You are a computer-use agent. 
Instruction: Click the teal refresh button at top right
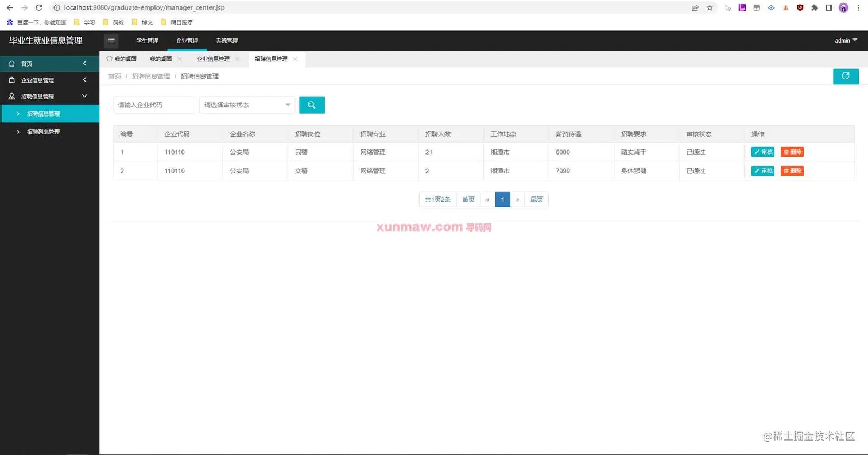pos(846,76)
